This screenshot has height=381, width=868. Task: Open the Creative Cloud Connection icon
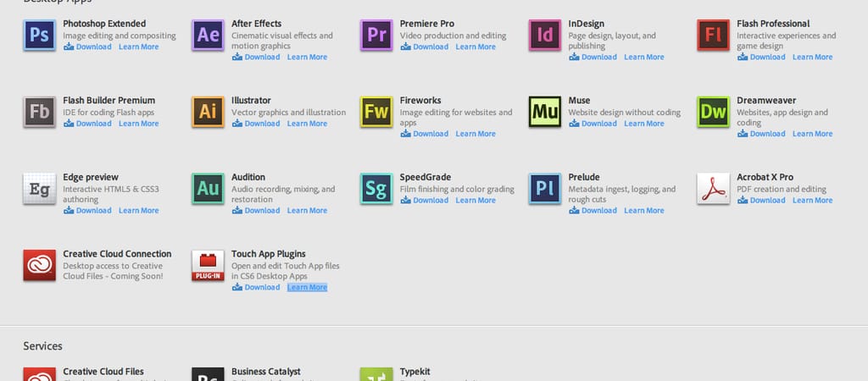click(39, 266)
